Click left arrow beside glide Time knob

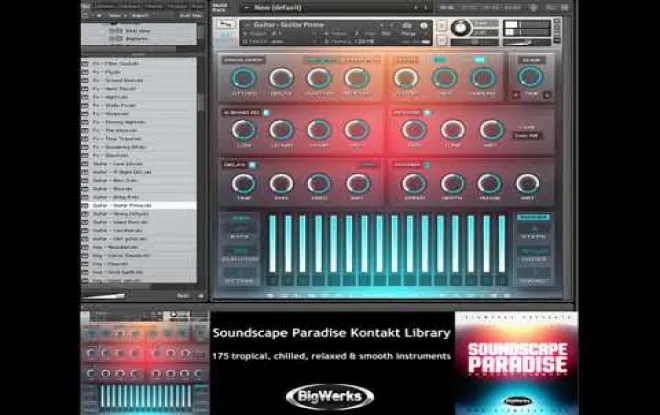[516, 95]
